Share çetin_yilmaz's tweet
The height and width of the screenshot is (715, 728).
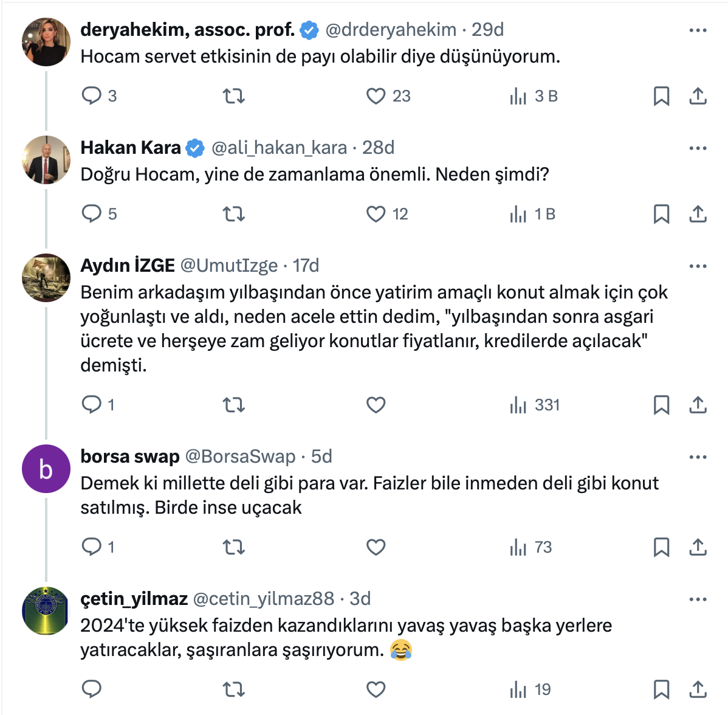pyautogui.click(x=698, y=689)
